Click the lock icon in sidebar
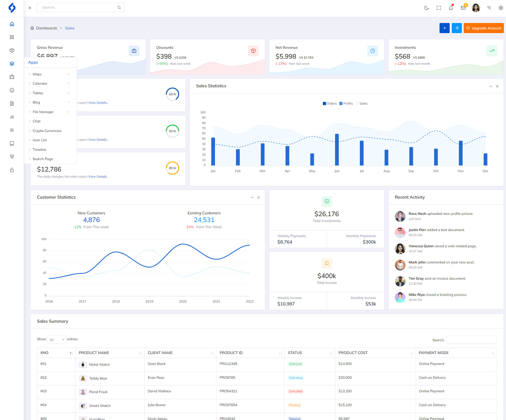Image resolution: width=506 pixels, height=420 pixels. [x=12, y=170]
